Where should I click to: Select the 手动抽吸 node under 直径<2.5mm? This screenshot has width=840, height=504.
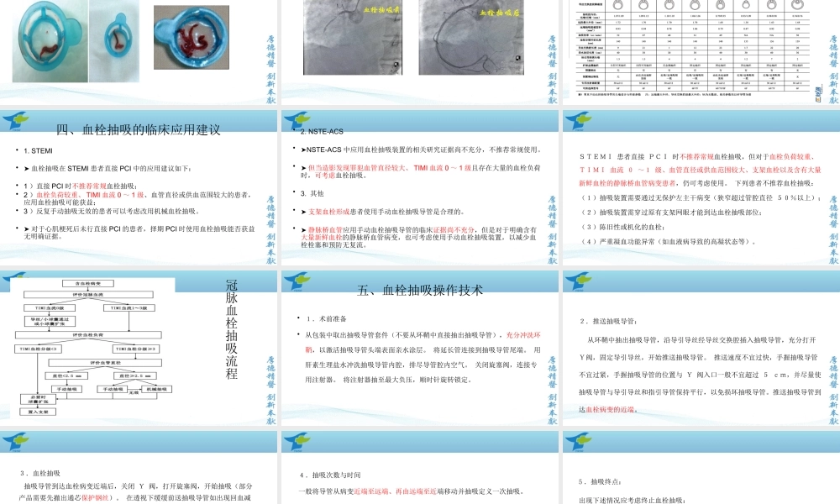pos(66,389)
